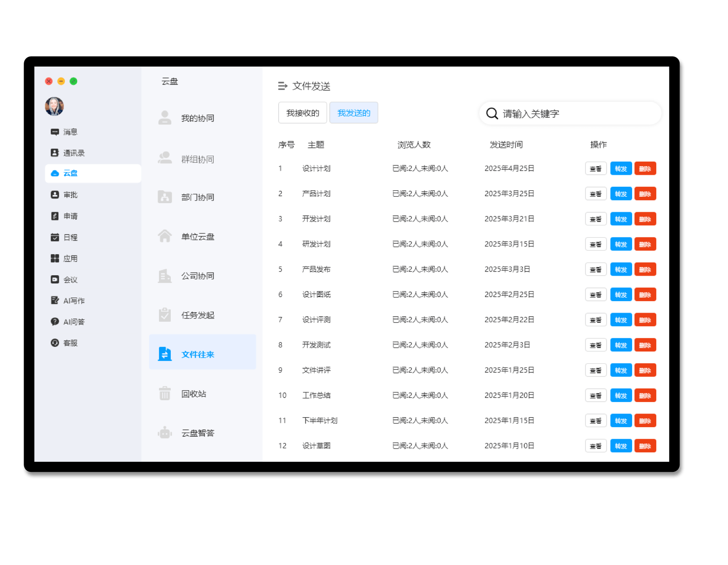
Task: Click the green maximize window button
Action: tap(74, 81)
